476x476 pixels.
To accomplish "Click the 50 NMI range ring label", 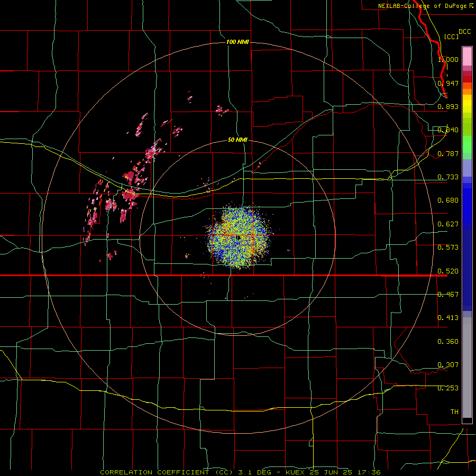I will click(x=237, y=140).
